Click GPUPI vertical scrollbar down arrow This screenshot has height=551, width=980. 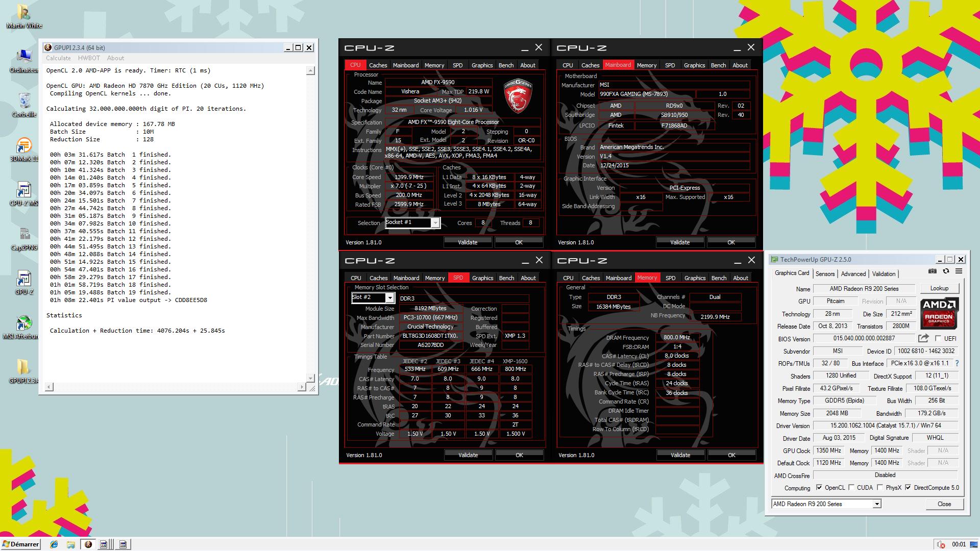(310, 378)
